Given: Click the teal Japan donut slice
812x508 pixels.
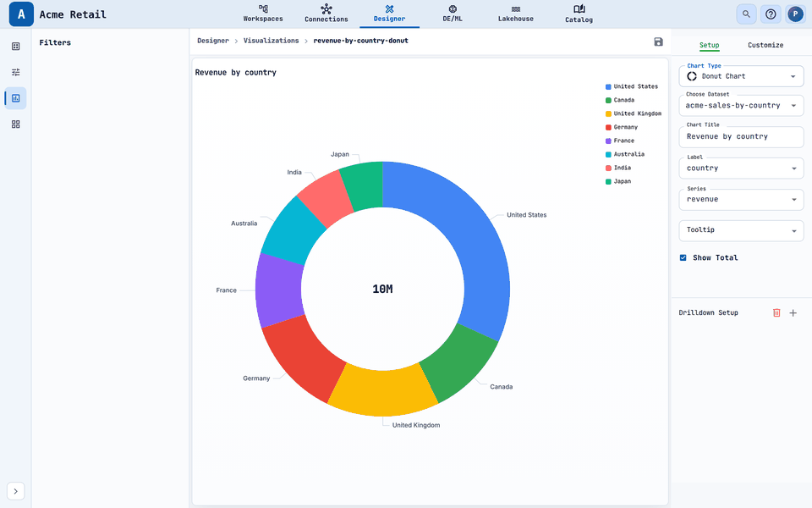Looking at the screenshot, I should (365, 184).
